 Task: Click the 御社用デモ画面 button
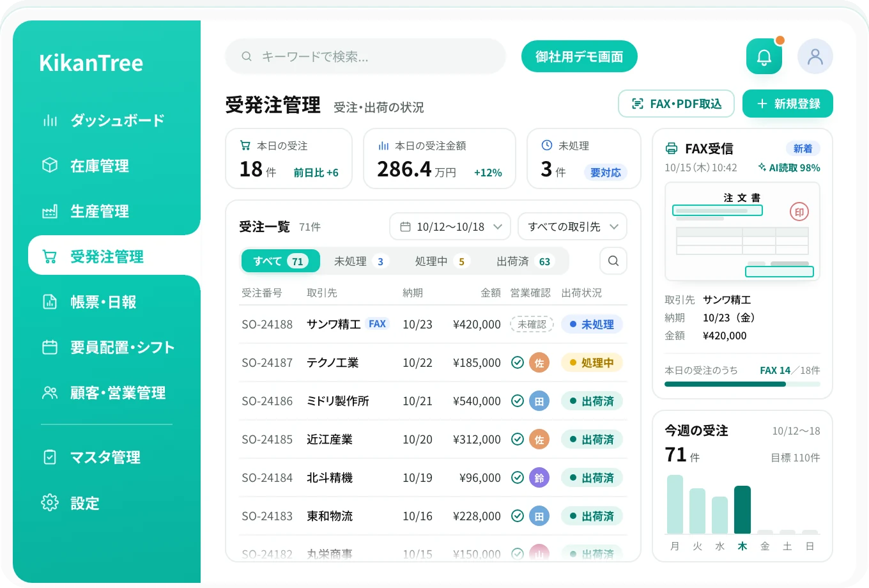(580, 56)
